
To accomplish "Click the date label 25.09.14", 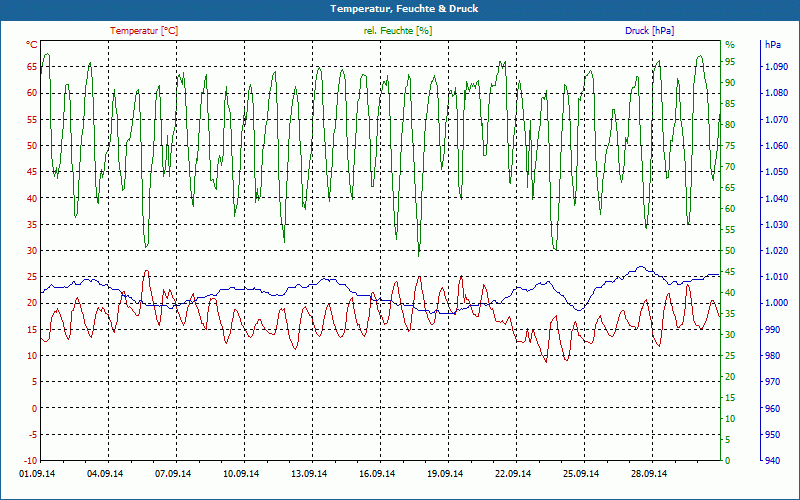I will coord(581,474).
